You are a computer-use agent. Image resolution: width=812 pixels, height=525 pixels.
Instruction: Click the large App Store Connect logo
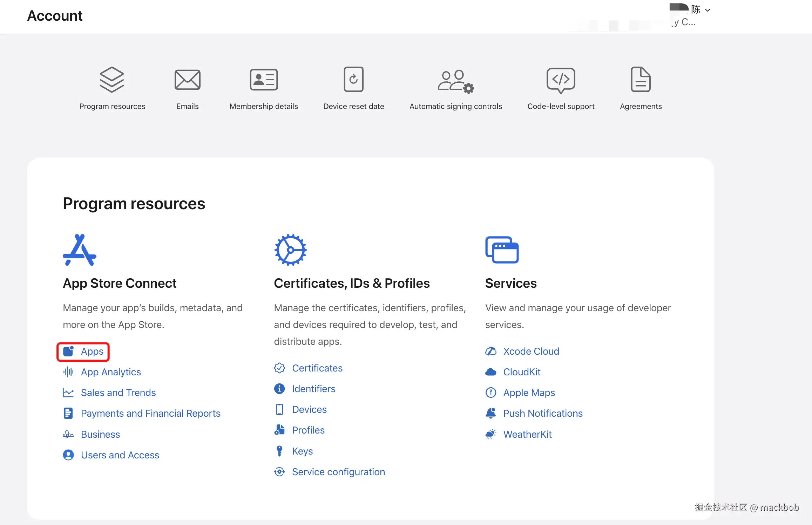(80, 250)
